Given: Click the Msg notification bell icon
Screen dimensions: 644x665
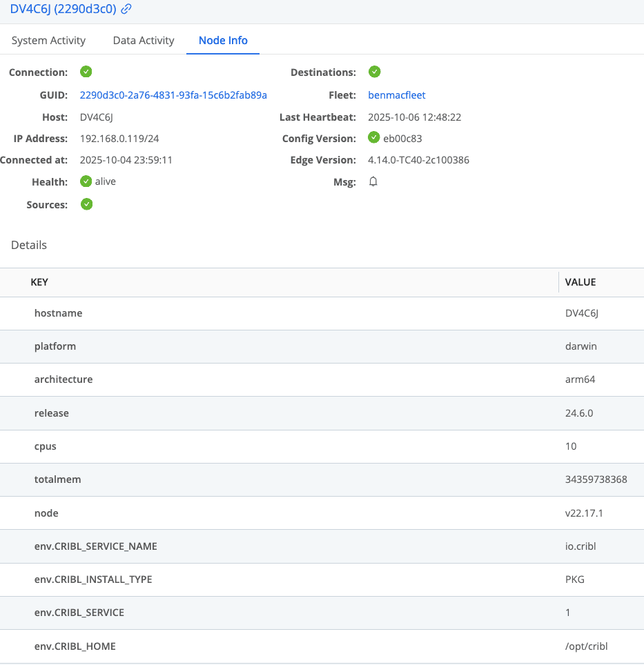Looking at the screenshot, I should coord(373,181).
